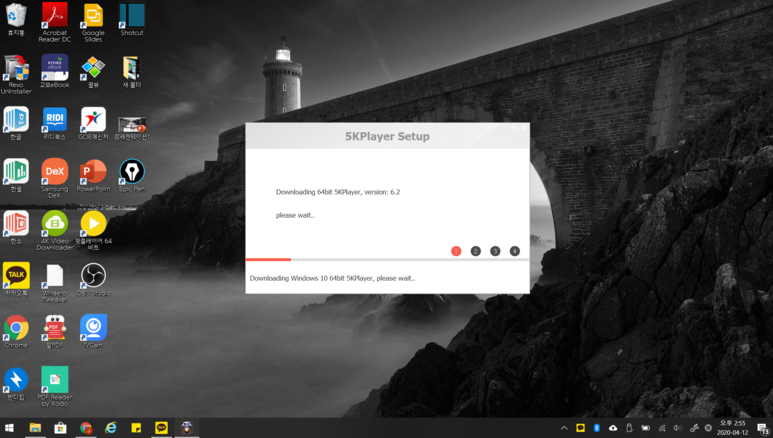Open the RIDI Books shortcut

point(54,123)
